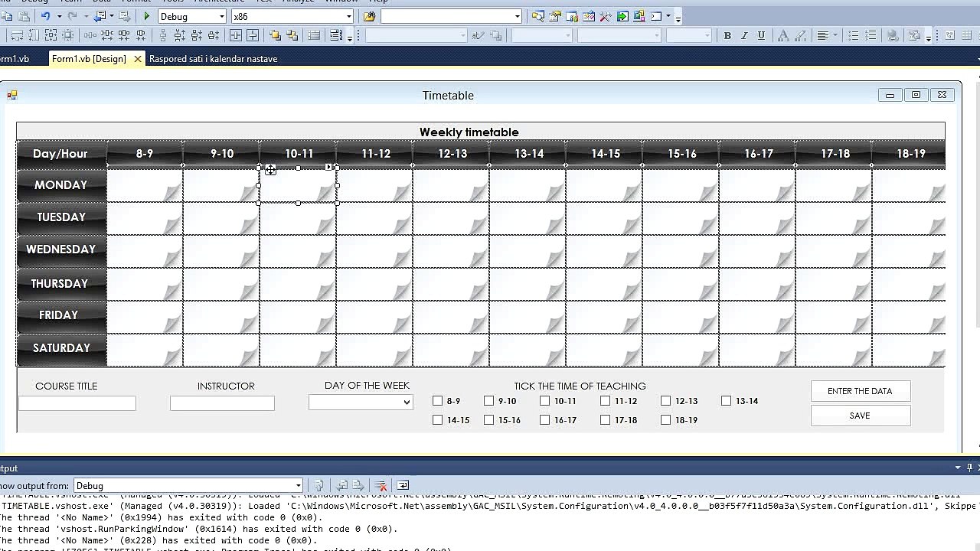Tick the 15-16 checkbox

(489, 419)
